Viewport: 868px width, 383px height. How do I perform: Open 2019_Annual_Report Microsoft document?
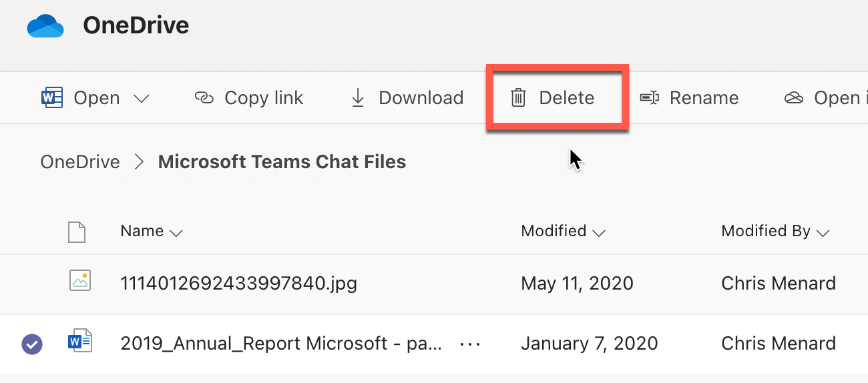click(x=281, y=344)
